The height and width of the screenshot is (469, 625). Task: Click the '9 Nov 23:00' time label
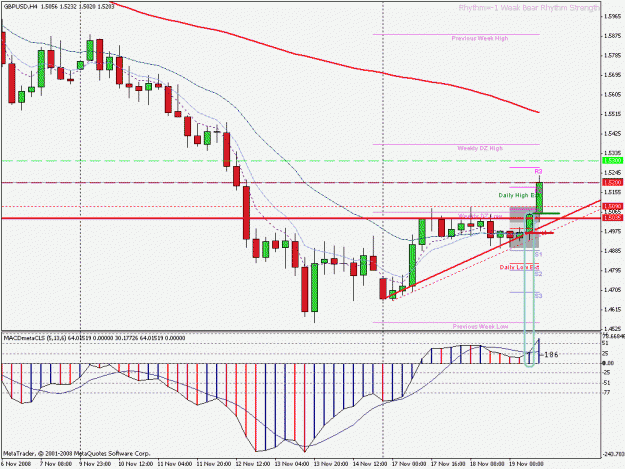coord(95,464)
